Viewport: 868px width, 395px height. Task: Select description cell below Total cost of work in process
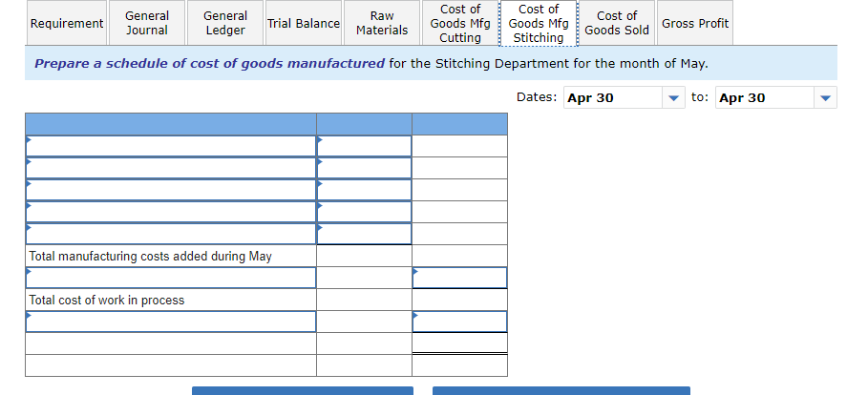(x=171, y=322)
